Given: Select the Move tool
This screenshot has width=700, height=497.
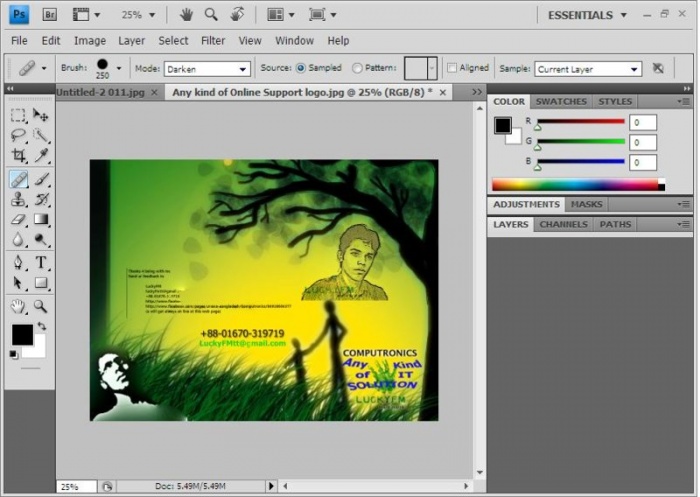Looking at the screenshot, I should click(41, 115).
